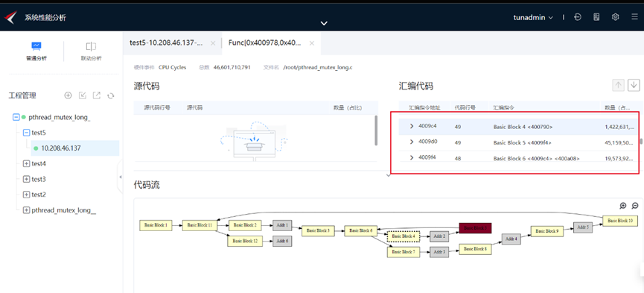Select the test4 tree label
Viewport: 644px width, 293px height.
(39, 163)
